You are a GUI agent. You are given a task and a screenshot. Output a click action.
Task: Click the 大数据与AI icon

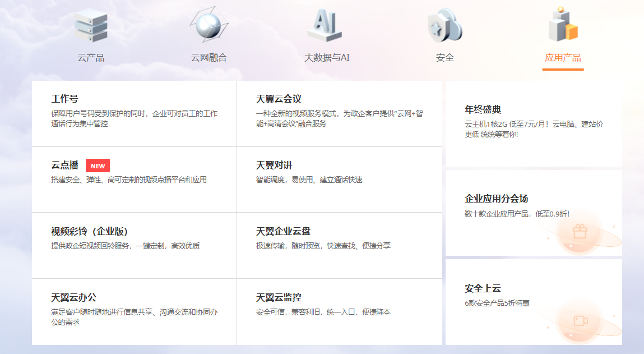325,25
